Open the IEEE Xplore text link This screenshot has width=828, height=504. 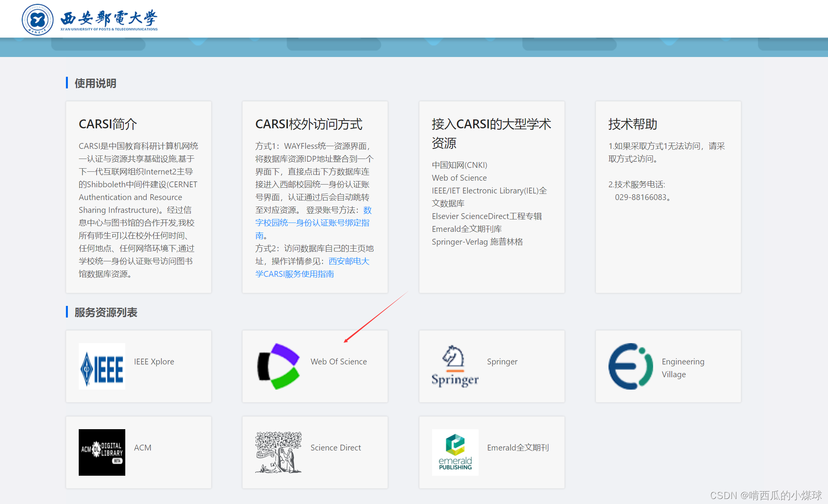[154, 362]
